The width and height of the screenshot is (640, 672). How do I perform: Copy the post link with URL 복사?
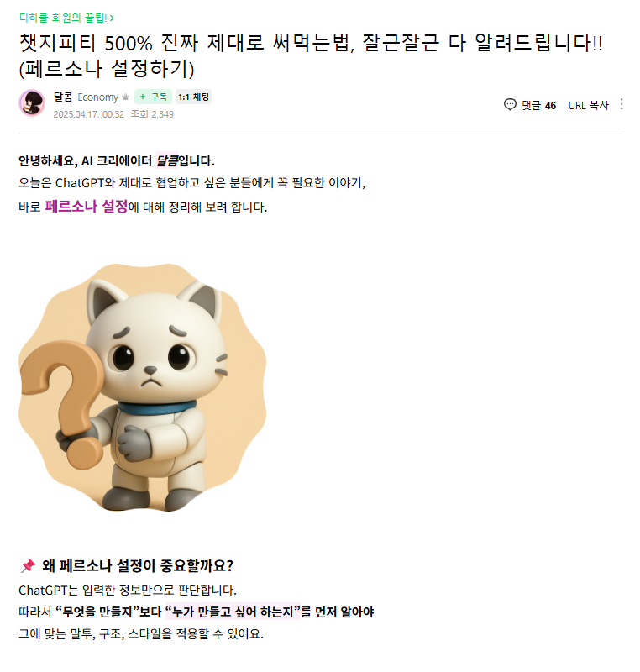click(x=588, y=105)
